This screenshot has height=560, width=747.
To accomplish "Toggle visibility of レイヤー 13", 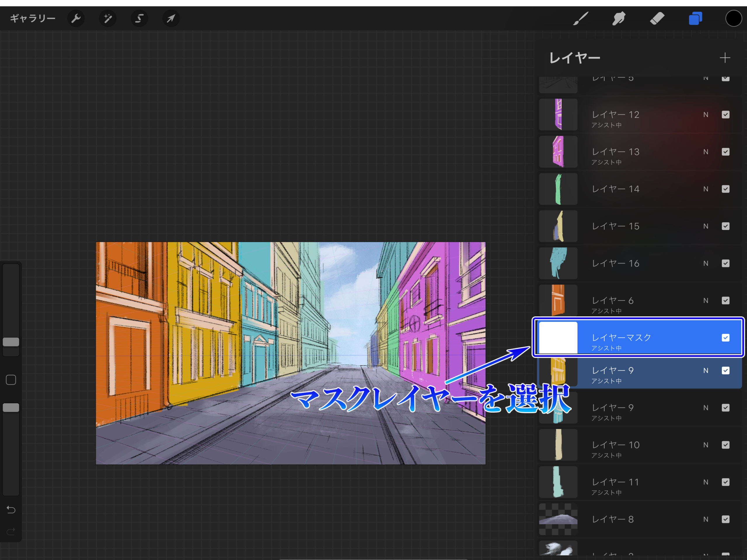I will click(x=726, y=152).
